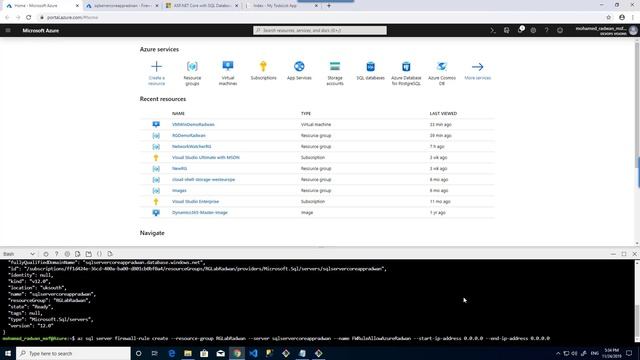
Task: Restart Cloud Shell using power icon
Action: point(46,254)
